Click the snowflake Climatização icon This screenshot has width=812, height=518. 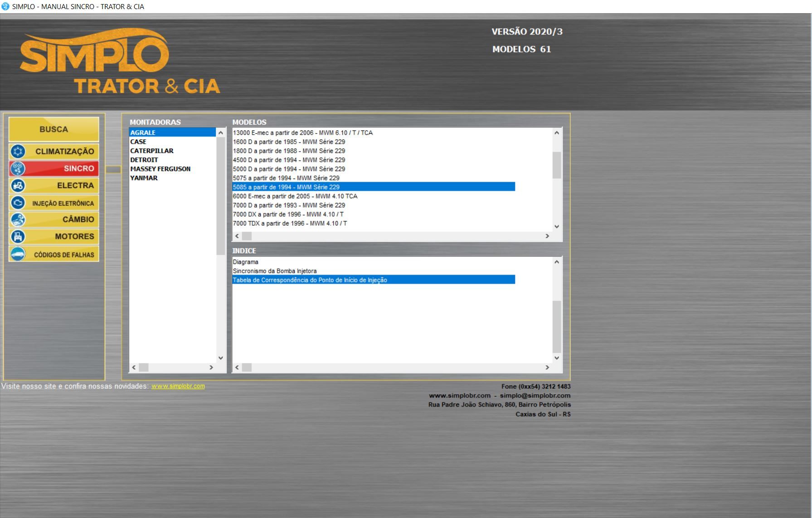point(18,151)
